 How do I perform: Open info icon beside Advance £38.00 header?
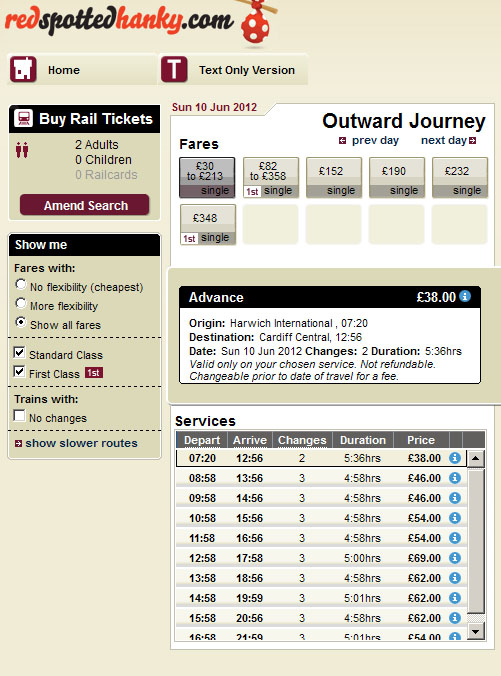(465, 296)
